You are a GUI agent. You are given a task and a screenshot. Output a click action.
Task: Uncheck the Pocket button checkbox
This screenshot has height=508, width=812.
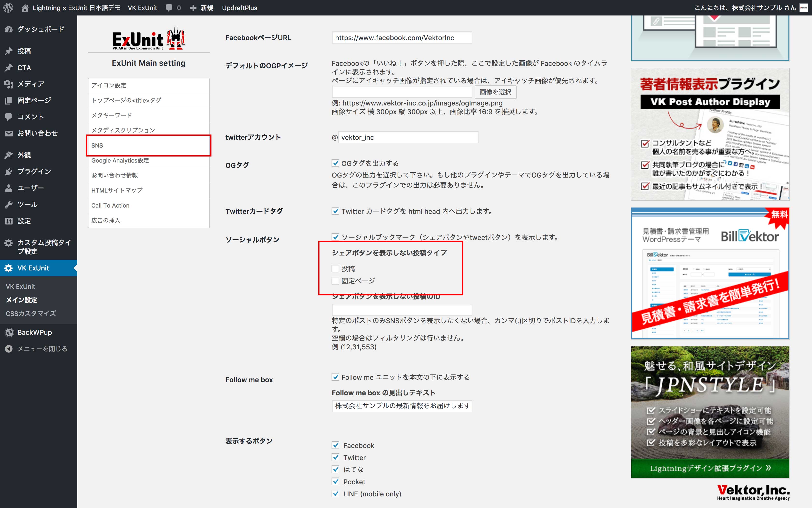335,481
